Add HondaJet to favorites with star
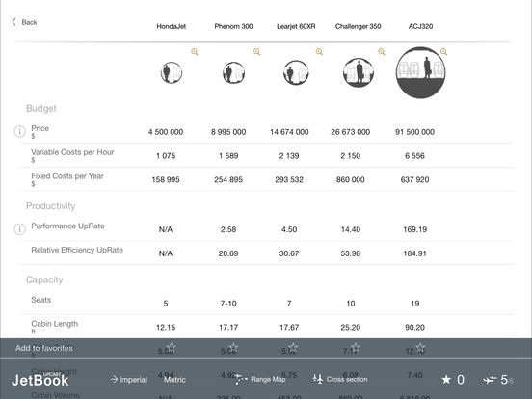This screenshot has width=532, height=399. coord(172,347)
